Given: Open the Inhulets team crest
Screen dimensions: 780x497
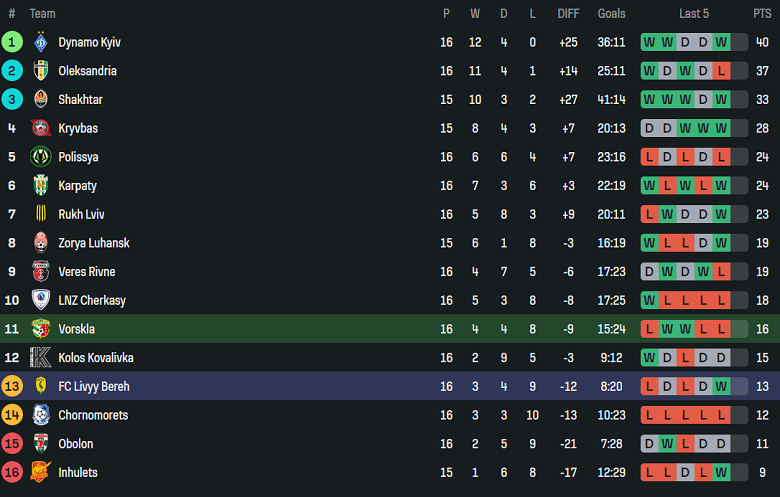Looking at the screenshot, I should [41, 472].
